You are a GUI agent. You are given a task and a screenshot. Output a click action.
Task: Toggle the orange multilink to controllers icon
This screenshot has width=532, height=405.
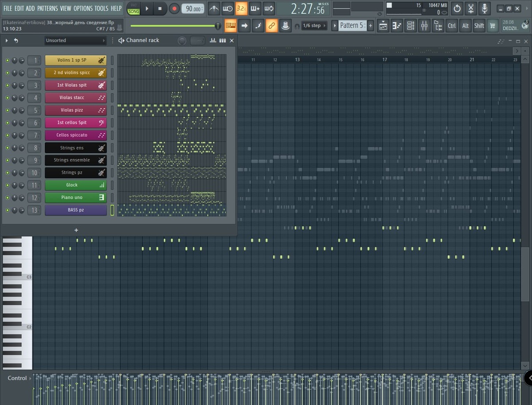click(x=272, y=26)
